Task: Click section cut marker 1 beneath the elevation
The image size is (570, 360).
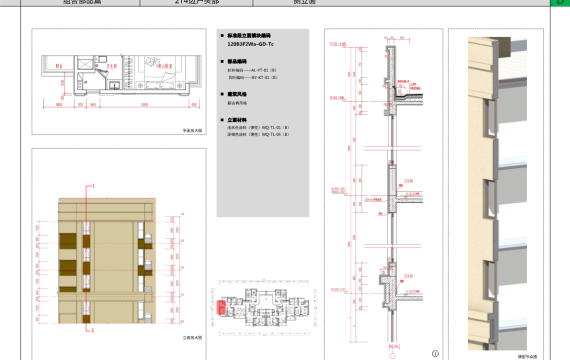Action: (93, 330)
